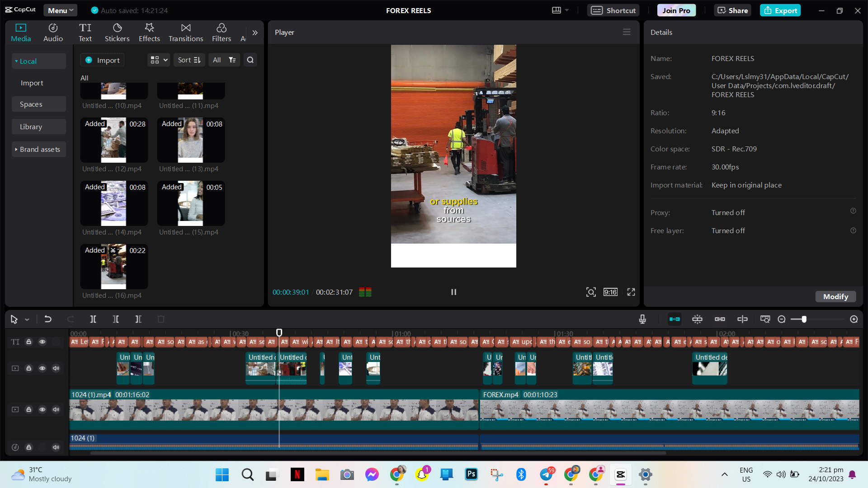Open full screen player view

click(x=631, y=292)
